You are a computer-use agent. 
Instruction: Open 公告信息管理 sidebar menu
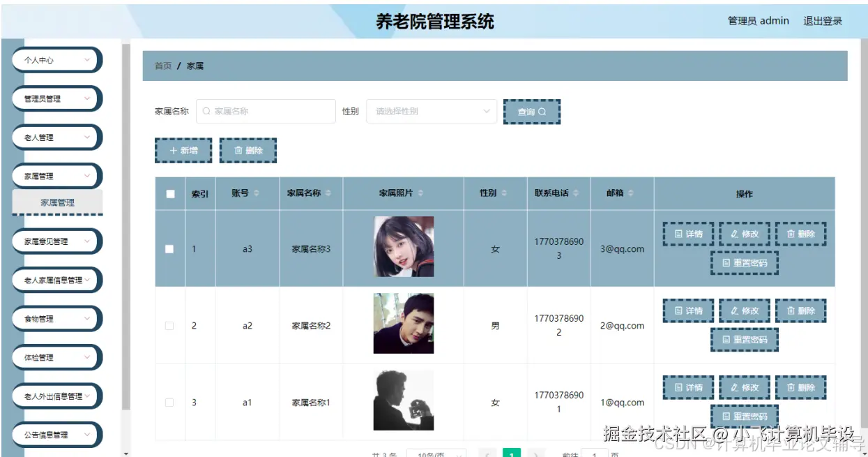(57, 435)
